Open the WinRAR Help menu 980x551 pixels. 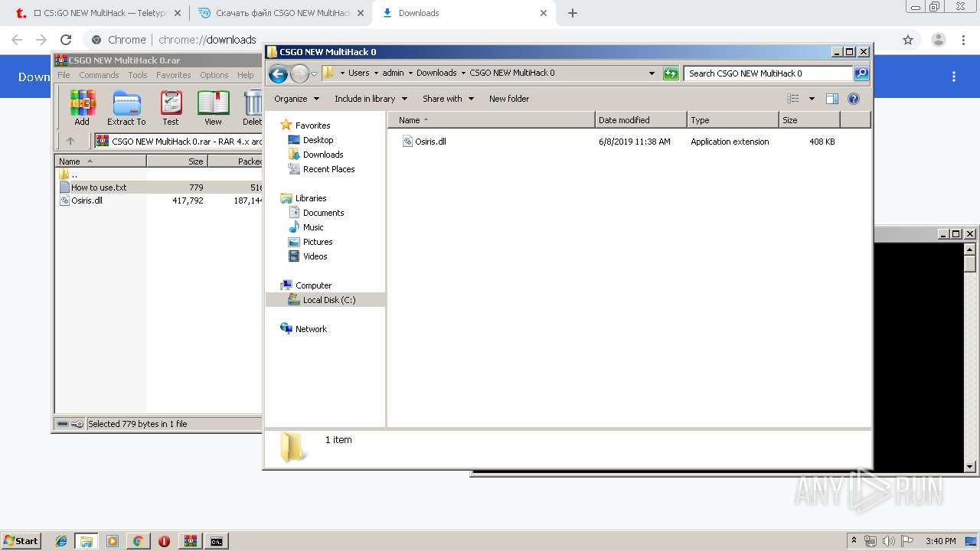[x=245, y=75]
